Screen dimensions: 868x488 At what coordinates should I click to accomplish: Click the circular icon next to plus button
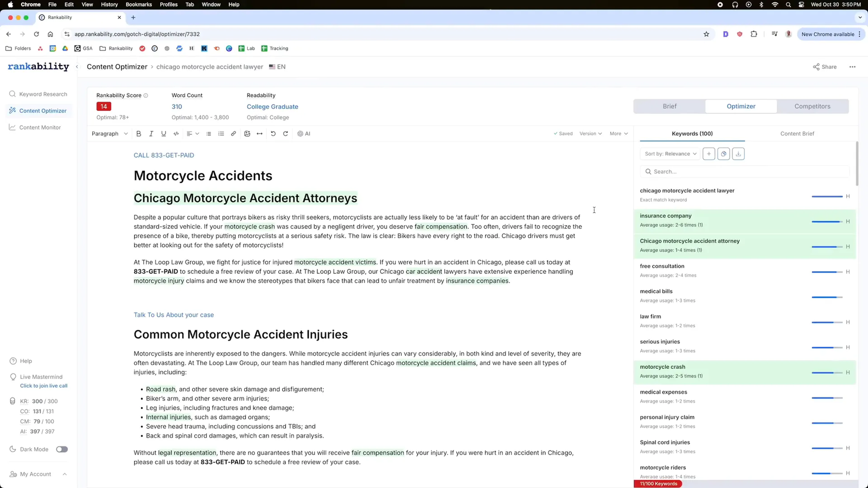(724, 154)
